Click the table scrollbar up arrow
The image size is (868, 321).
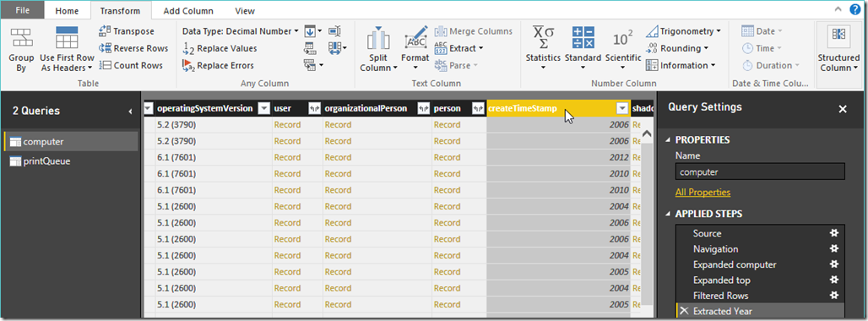pos(647,134)
